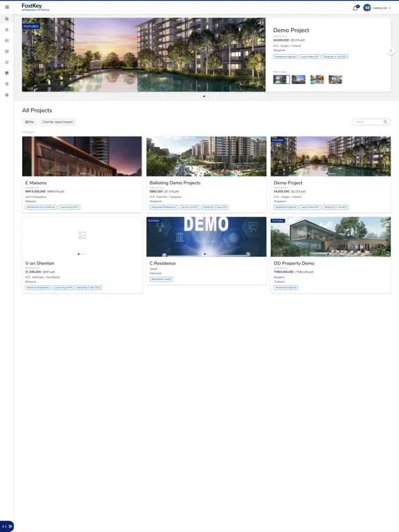Open settings gear in sidebar
This screenshot has width=399, height=532.
tap(7, 95)
